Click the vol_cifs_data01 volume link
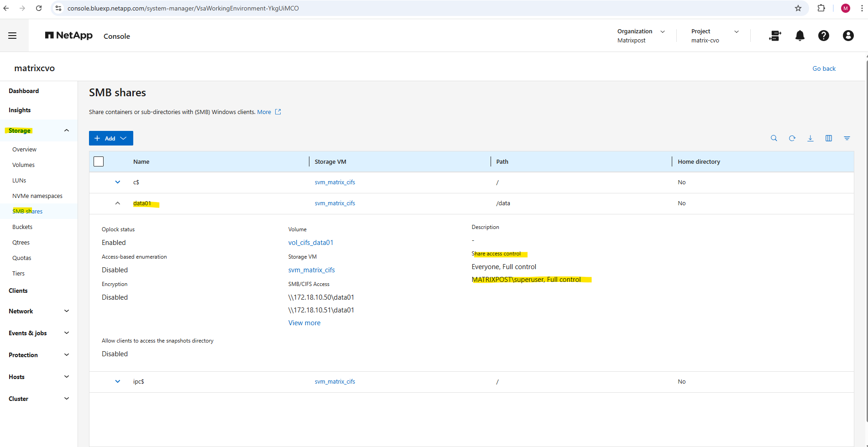 pyautogui.click(x=310, y=243)
